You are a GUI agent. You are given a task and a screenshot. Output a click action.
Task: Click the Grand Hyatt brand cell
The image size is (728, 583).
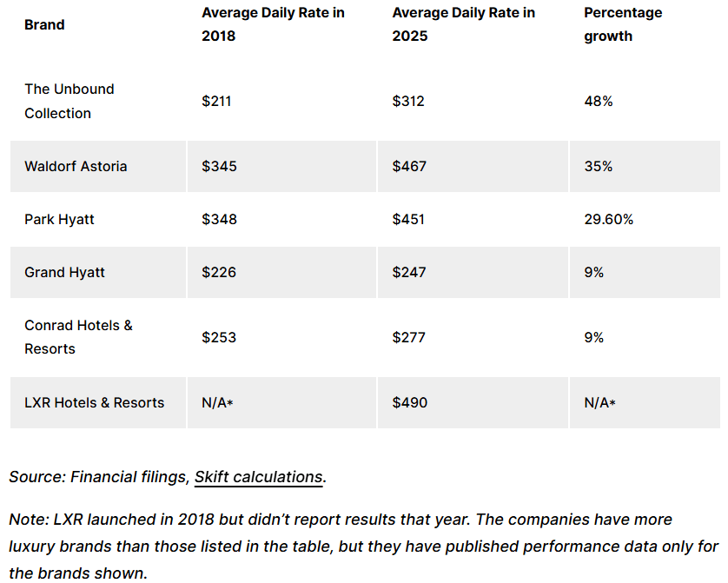64,272
